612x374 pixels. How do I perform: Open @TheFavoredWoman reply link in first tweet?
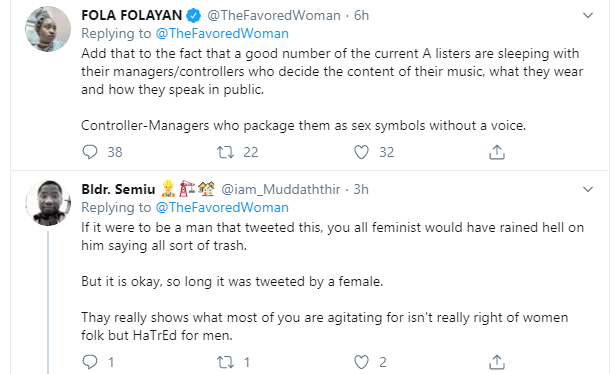[222, 34]
